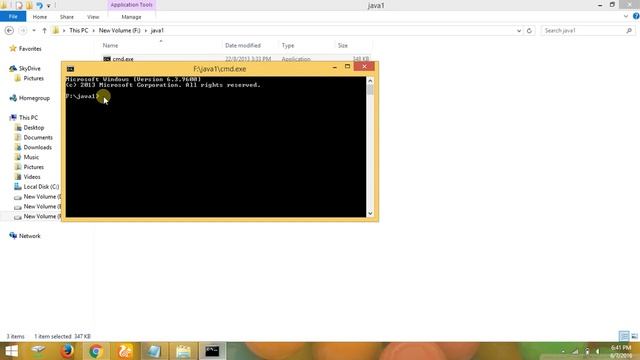Open Documents in the navigation pane
This screenshot has width=640, height=360.
point(38,137)
